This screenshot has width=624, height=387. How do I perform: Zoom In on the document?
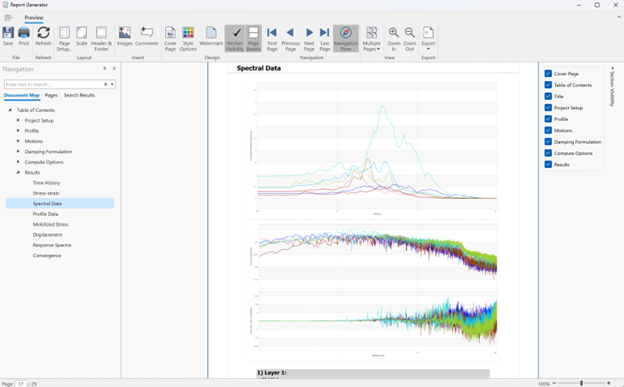pyautogui.click(x=394, y=39)
